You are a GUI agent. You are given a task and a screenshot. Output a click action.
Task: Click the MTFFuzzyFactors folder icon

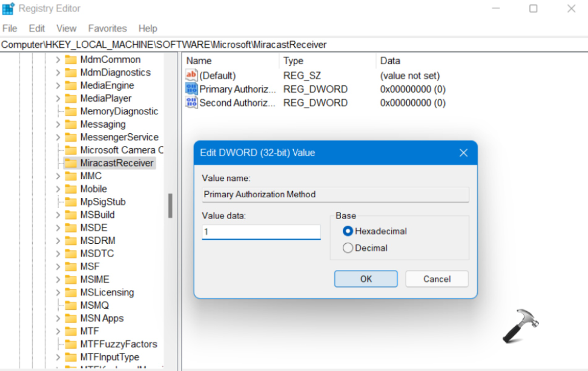tap(70, 344)
